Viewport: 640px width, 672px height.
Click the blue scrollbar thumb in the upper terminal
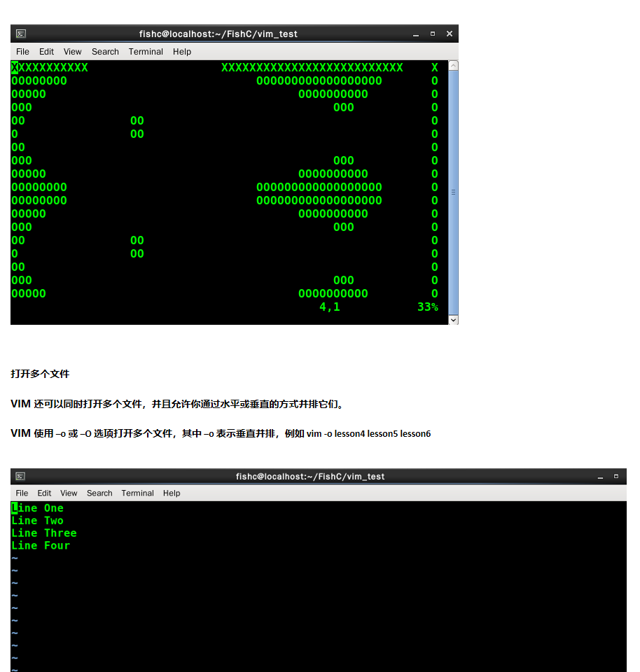(x=453, y=192)
